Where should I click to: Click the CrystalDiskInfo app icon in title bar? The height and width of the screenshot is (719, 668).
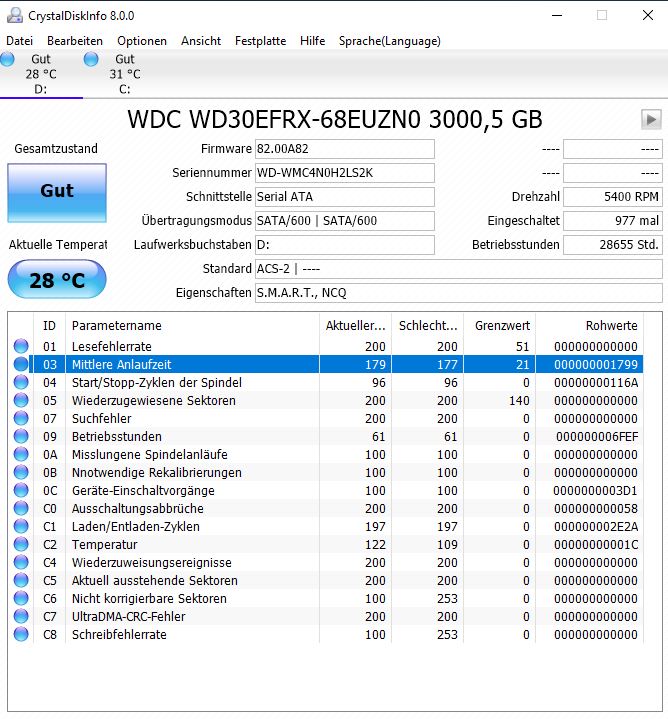(15, 15)
